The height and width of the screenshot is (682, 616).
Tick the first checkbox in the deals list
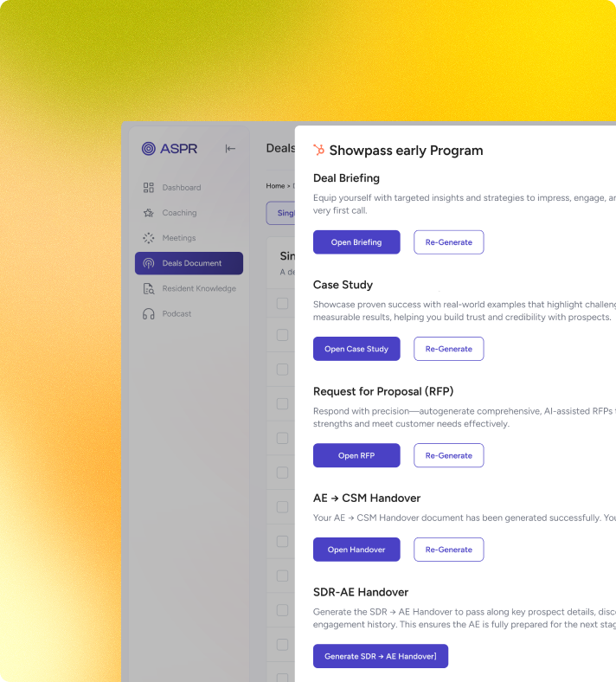(283, 303)
